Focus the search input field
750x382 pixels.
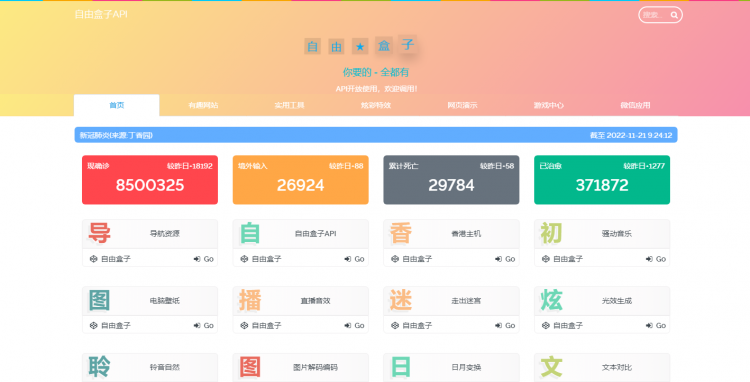click(654, 15)
